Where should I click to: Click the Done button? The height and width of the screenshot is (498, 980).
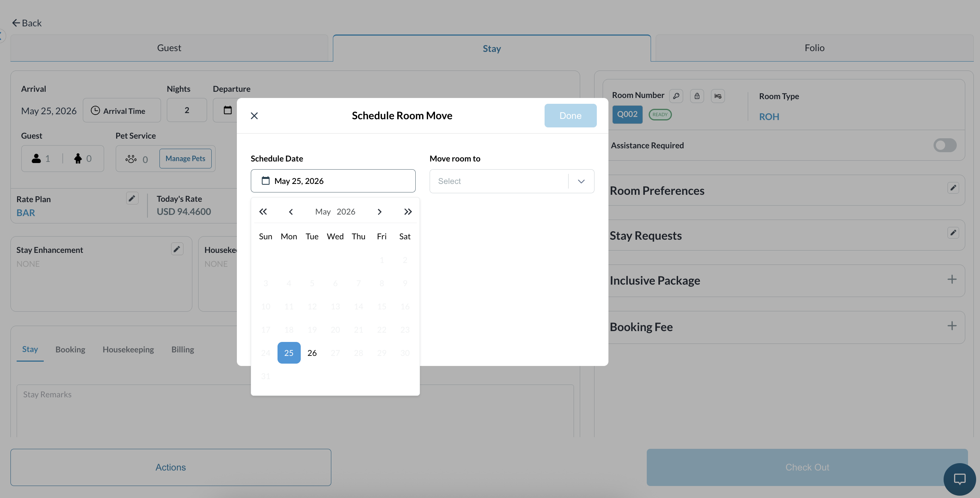(571, 115)
